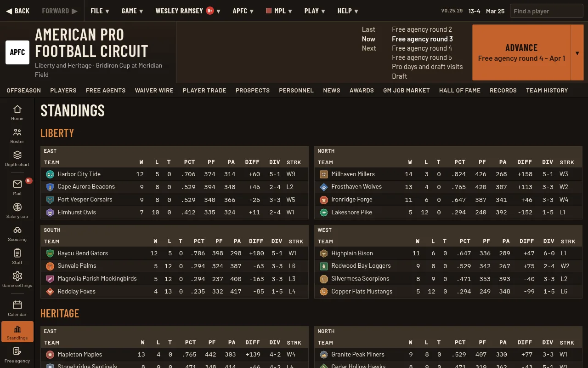Select the Hall of Fame tab

[460, 91]
